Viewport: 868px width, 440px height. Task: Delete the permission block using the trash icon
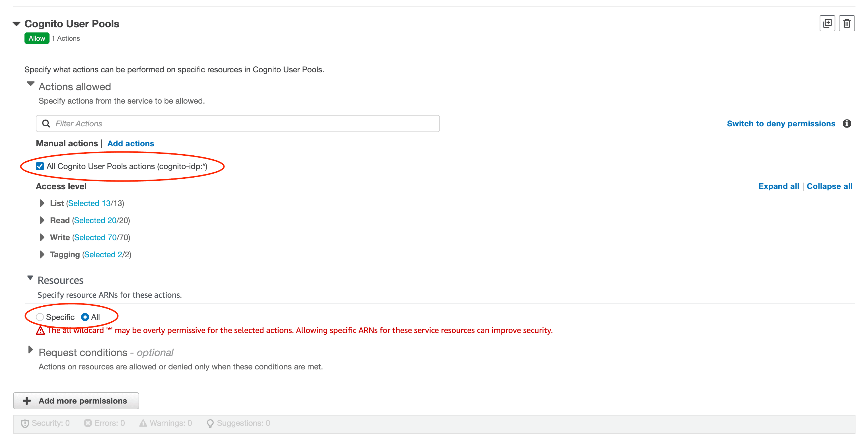click(x=847, y=23)
